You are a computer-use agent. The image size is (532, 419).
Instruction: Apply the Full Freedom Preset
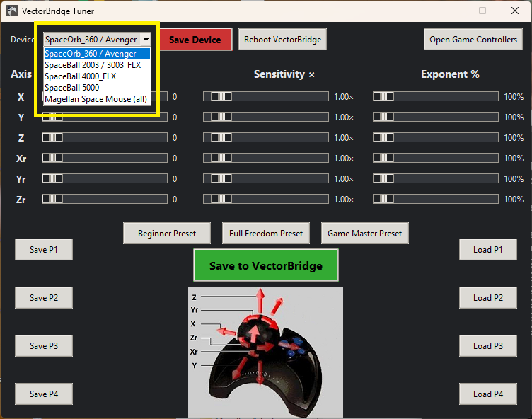pyautogui.click(x=266, y=233)
